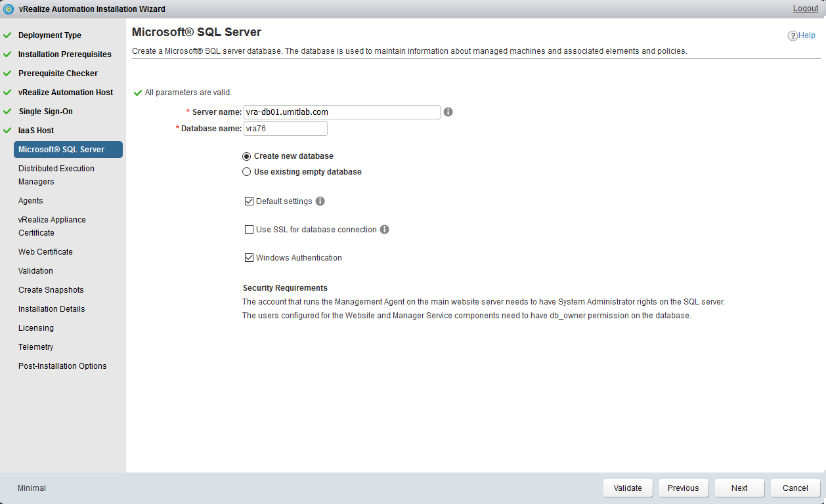
Task: Select Use existing empty database option
Action: [247, 172]
